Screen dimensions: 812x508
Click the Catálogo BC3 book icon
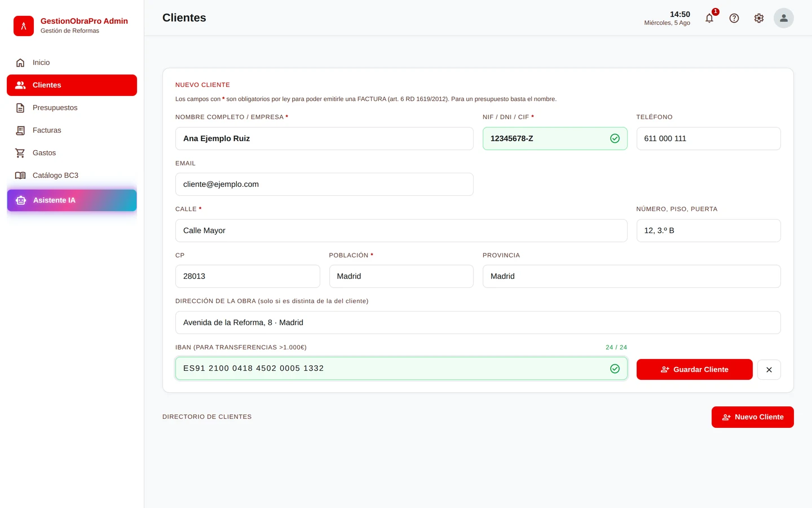point(20,176)
